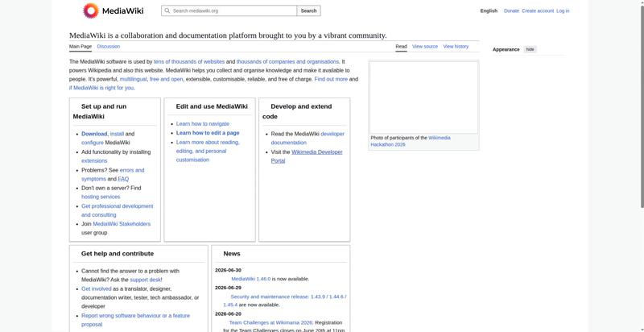
Task: Open the hackathon participants photo thumbnail
Action: point(424,98)
